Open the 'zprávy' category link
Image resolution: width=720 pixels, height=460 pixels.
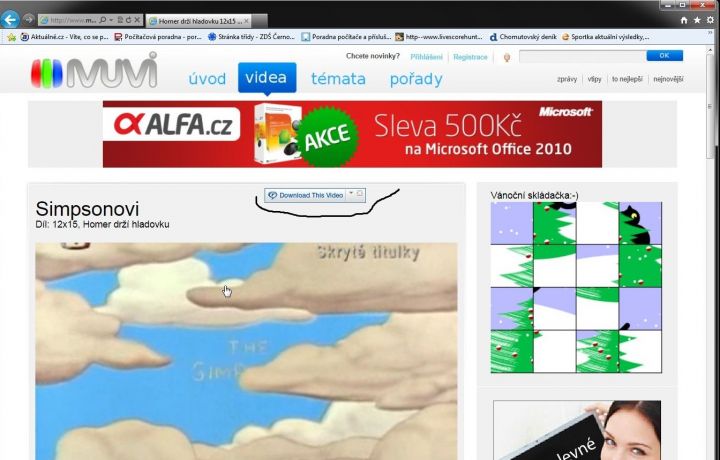pyautogui.click(x=567, y=79)
